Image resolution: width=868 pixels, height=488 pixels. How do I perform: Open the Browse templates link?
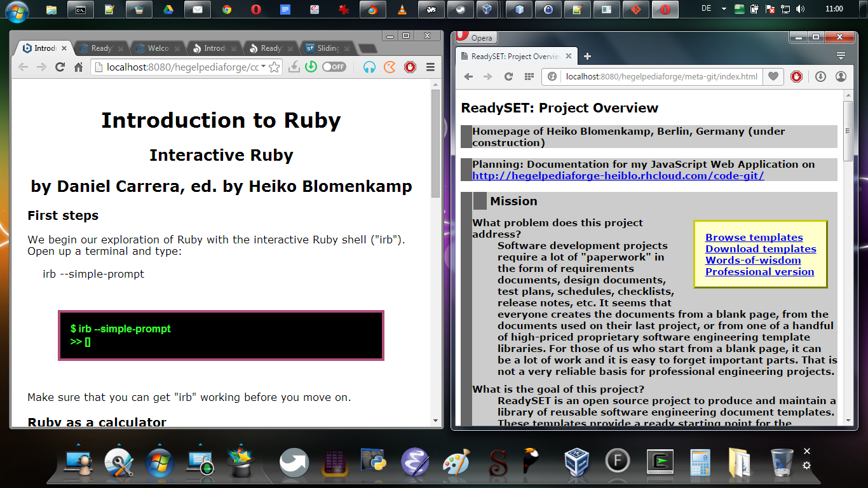pos(754,237)
